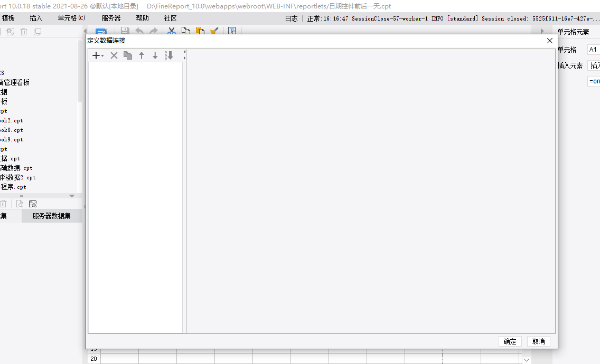Click the save icon in main toolbar
Viewport: 600px width, 364px height.
click(125, 31)
